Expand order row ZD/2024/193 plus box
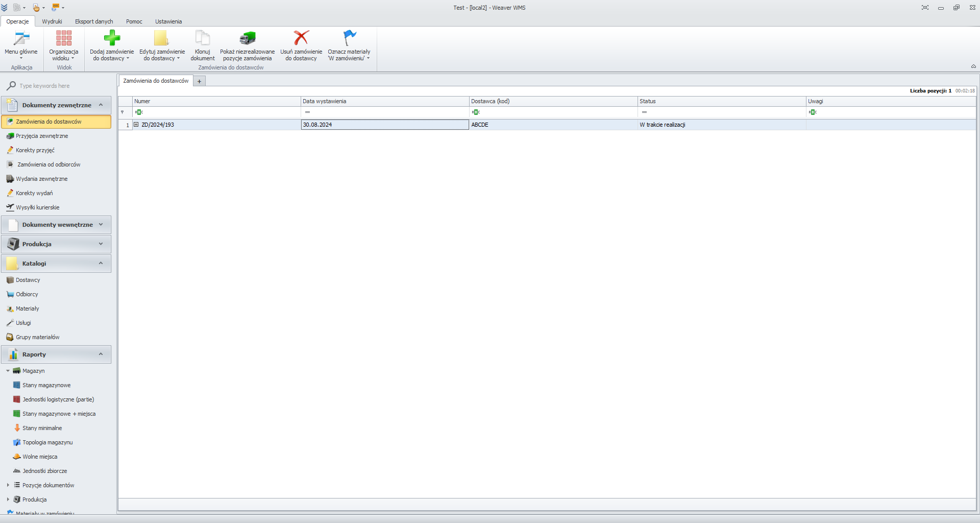This screenshot has height=523, width=980. pos(136,125)
